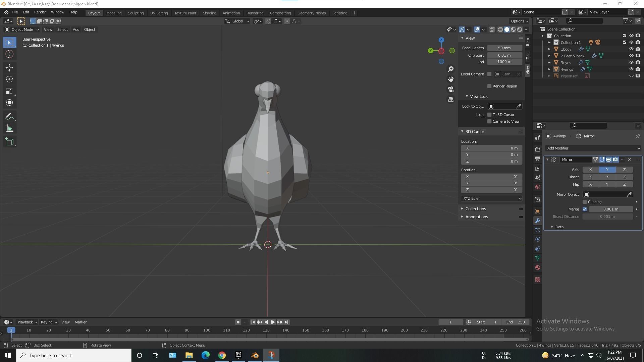The image size is (644, 362).
Task: Select the Scale tool
Action: 9,91
